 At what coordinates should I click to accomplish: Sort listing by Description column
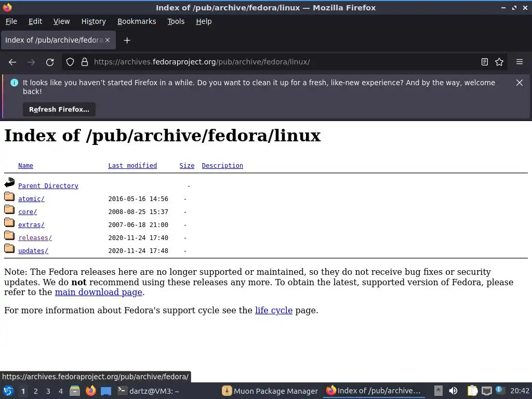(x=222, y=166)
